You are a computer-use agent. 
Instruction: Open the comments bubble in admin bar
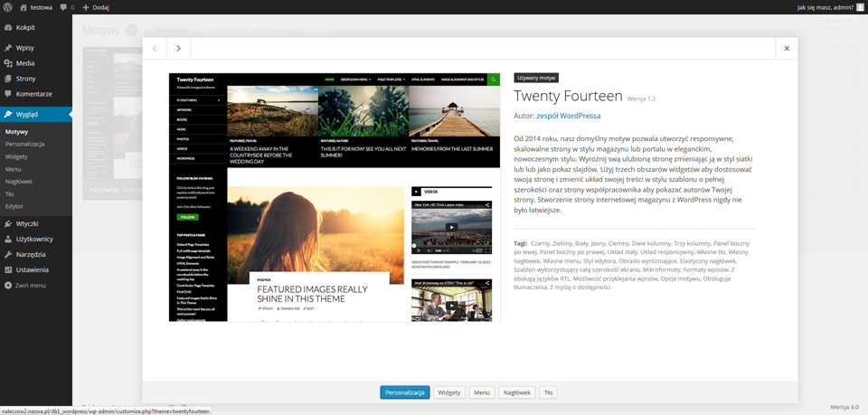pos(67,8)
